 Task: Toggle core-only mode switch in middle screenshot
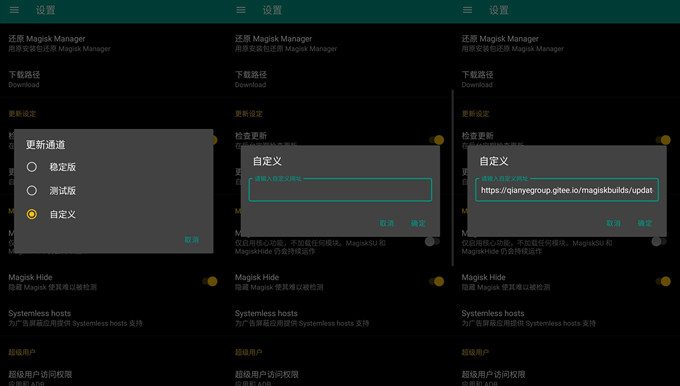[x=432, y=242]
